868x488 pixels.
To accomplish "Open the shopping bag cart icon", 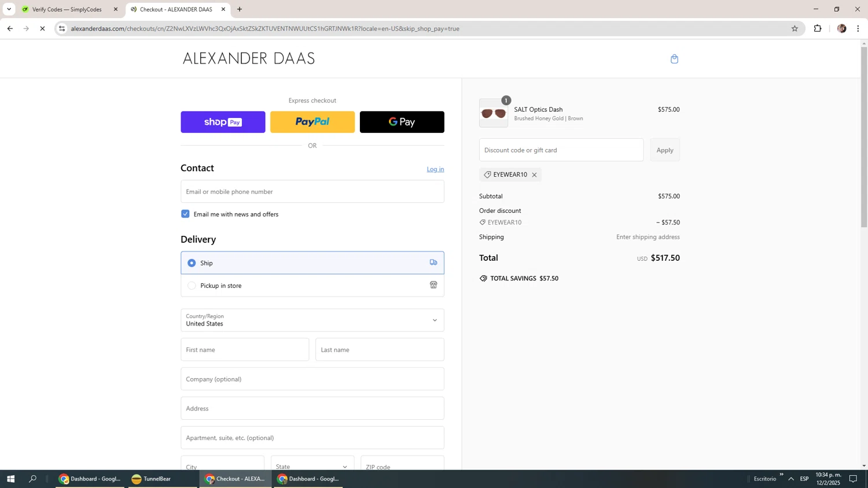I will click(674, 59).
